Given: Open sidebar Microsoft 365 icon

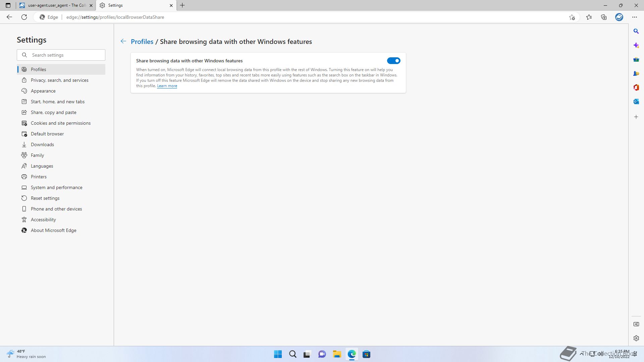Looking at the screenshot, I should 636,87.
